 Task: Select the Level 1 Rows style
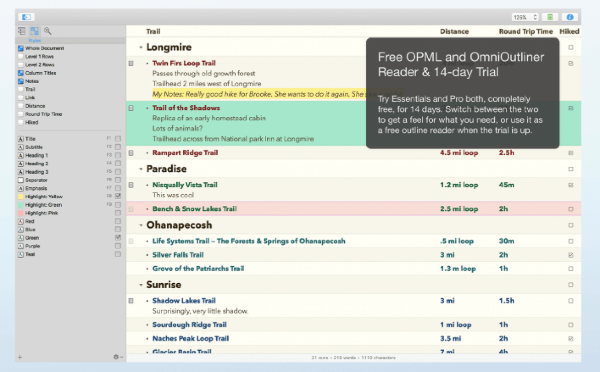(39, 56)
